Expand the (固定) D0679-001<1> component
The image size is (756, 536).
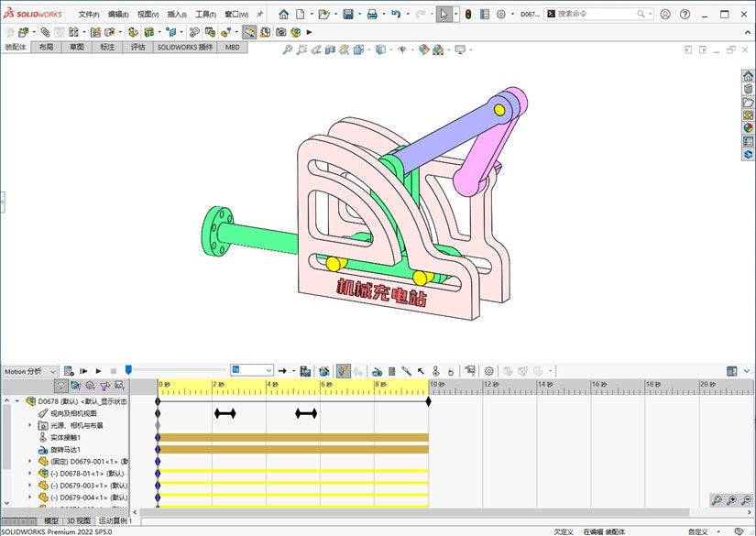point(30,462)
